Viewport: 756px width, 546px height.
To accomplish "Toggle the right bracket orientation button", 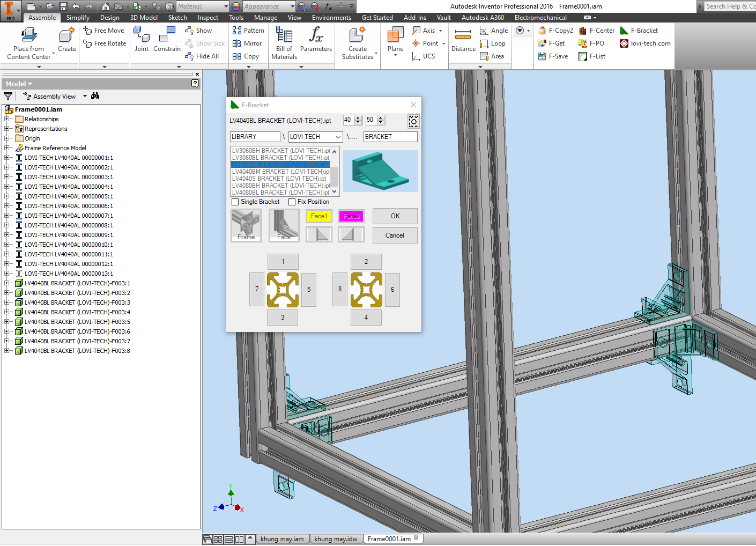I will click(351, 234).
